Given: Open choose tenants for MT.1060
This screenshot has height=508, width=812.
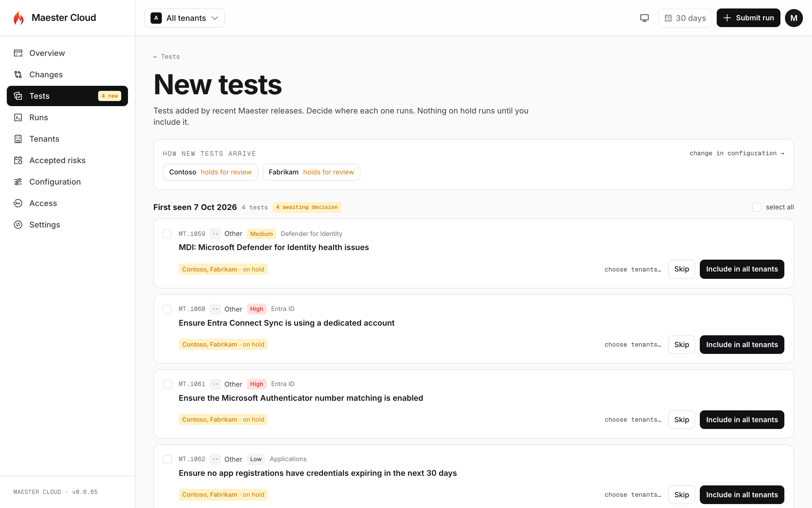Looking at the screenshot, I should [x=633, y=345].
